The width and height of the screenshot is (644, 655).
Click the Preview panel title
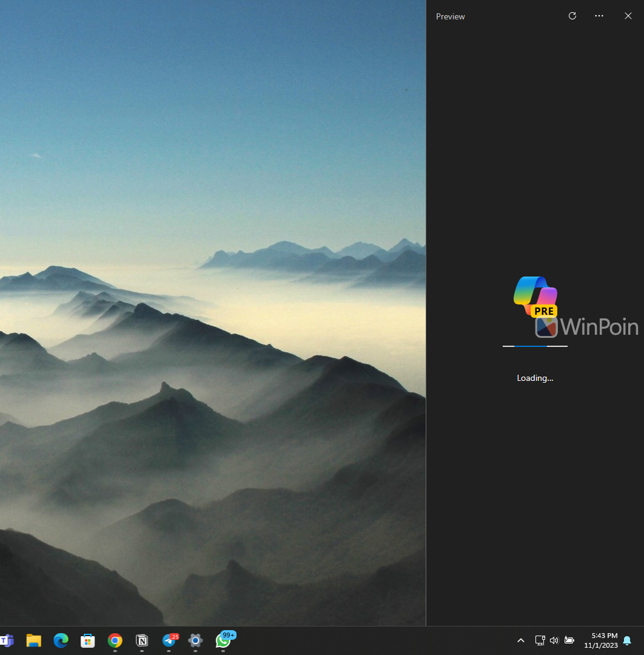point(451,17)
